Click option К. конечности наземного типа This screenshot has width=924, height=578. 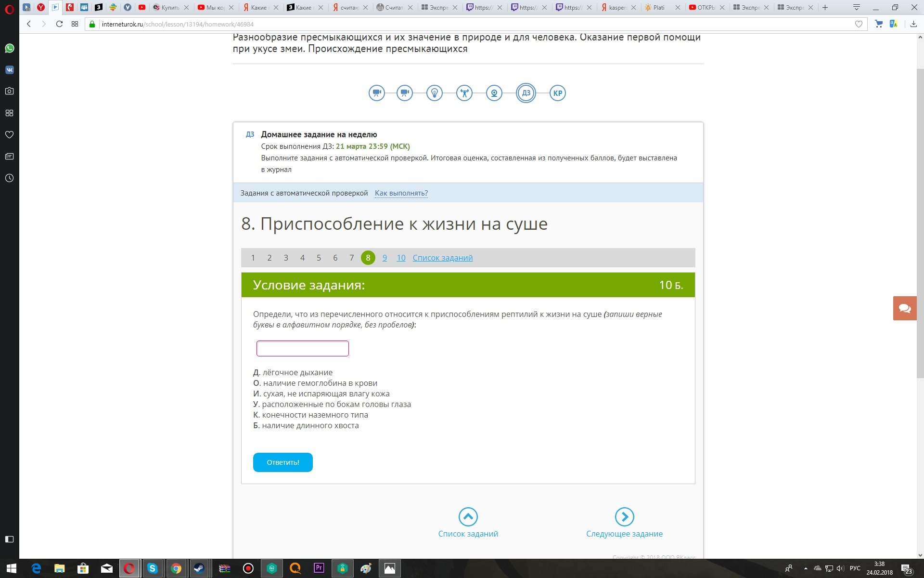point(311,415)
